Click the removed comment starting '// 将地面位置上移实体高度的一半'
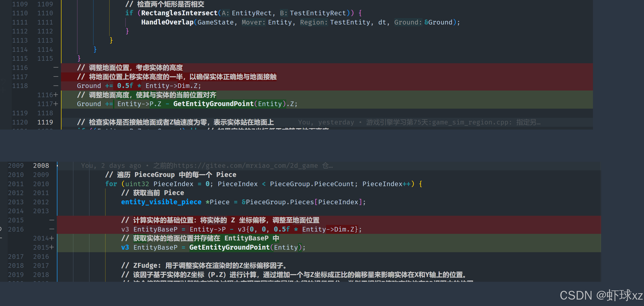The height and width of the screenshot is (306, 644). (177, 77)
